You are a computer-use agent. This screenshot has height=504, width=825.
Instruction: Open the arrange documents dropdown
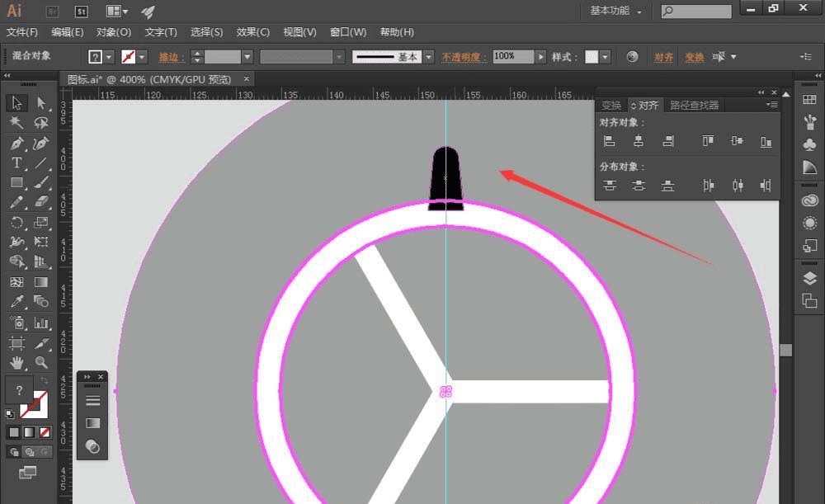[117, 11]
